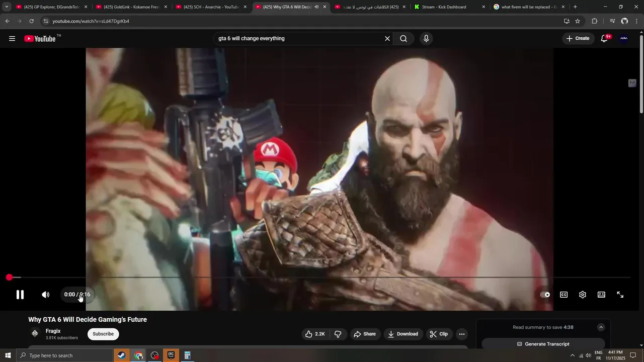Open the Create button
Viewport: 644px width, 362px height.
tap(578, 39)
